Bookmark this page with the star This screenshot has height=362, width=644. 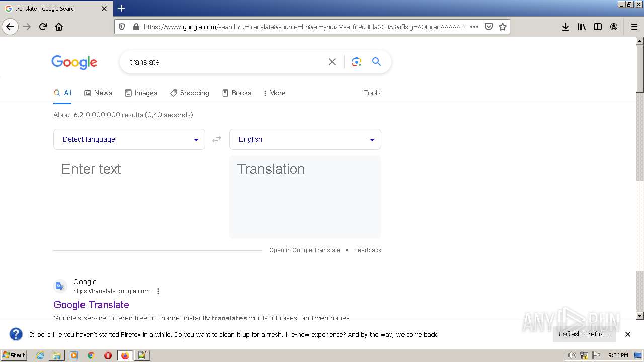coord(502,27)
